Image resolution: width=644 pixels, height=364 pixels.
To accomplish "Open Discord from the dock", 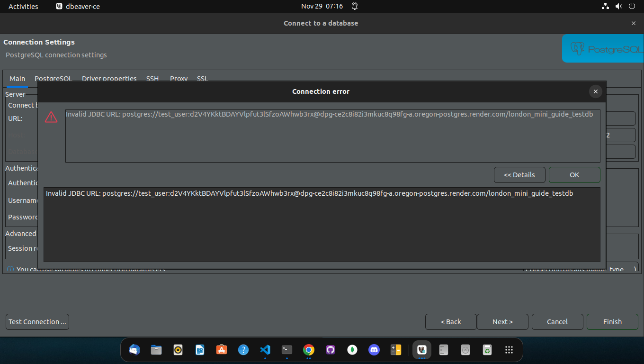I will pyautogui.click(x=374, y=350).
